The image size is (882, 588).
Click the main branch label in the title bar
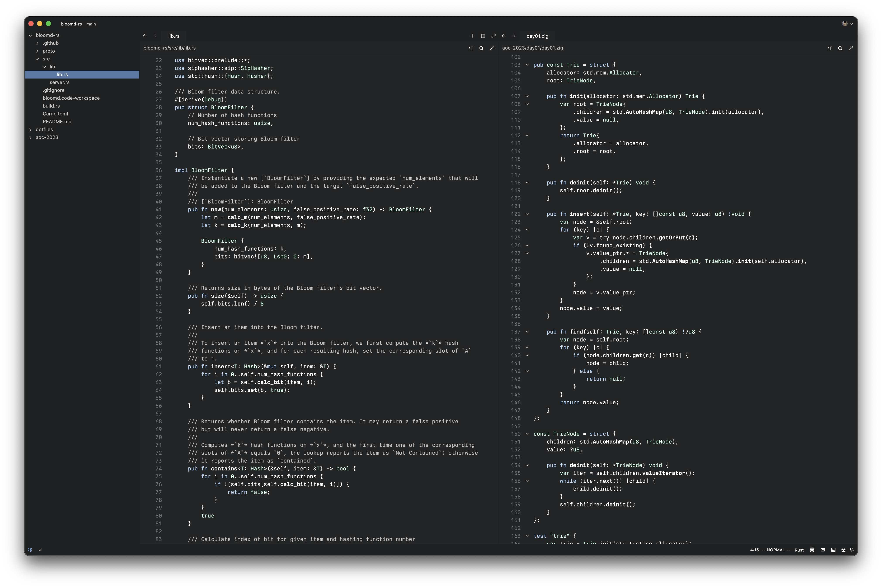91,24
